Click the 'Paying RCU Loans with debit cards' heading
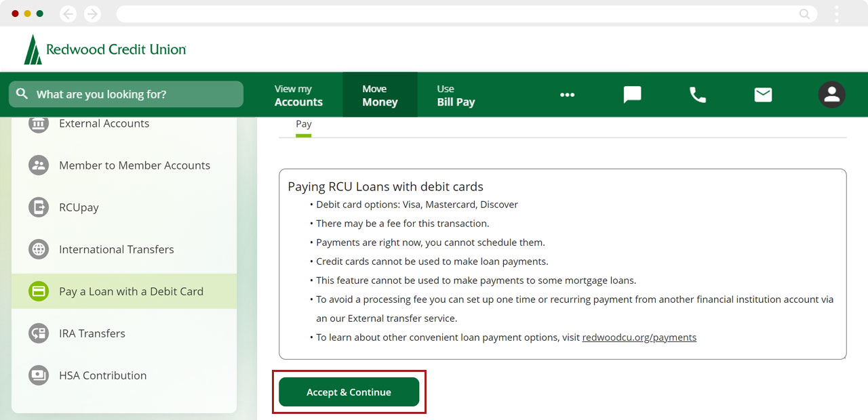This screenshot has width=868, height=420. 385,186
